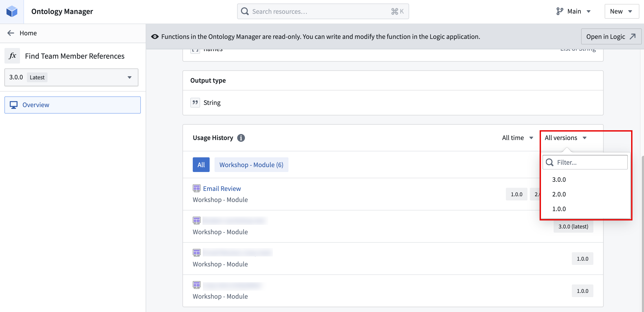Open the version dropdown showing 3.0.0 Latest
The image size is (644, 312).
71,77
